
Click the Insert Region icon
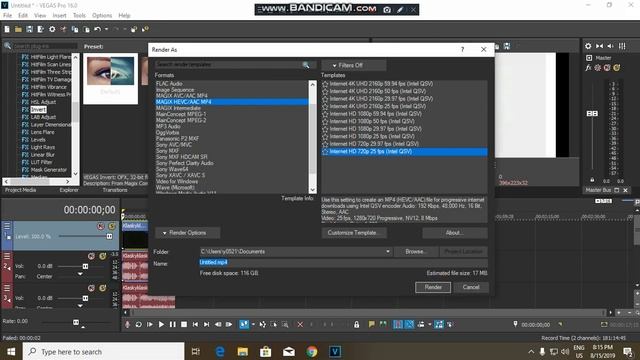pyautogui.click(x=383, y=324)
